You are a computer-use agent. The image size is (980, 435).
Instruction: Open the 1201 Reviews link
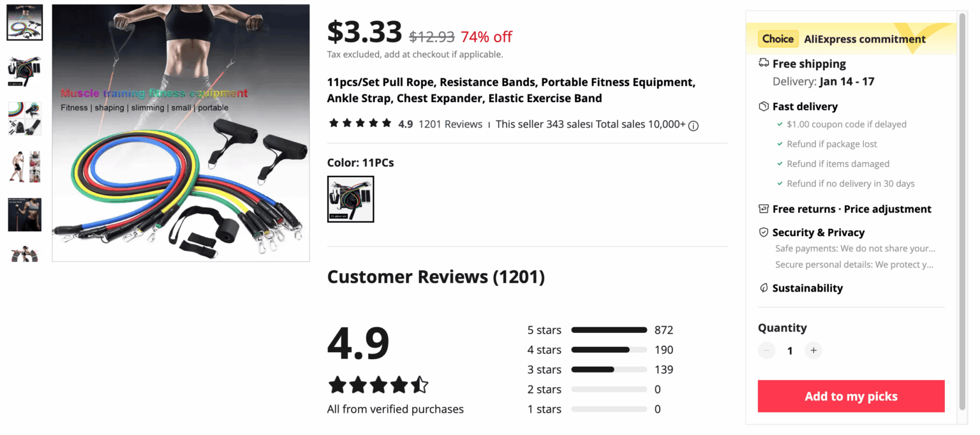450,124
